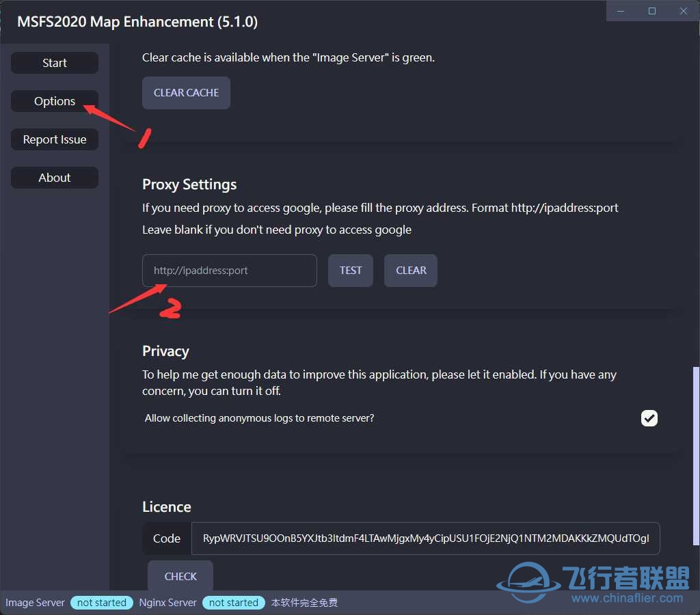Close the Map Enhancement window

(683, 11)
